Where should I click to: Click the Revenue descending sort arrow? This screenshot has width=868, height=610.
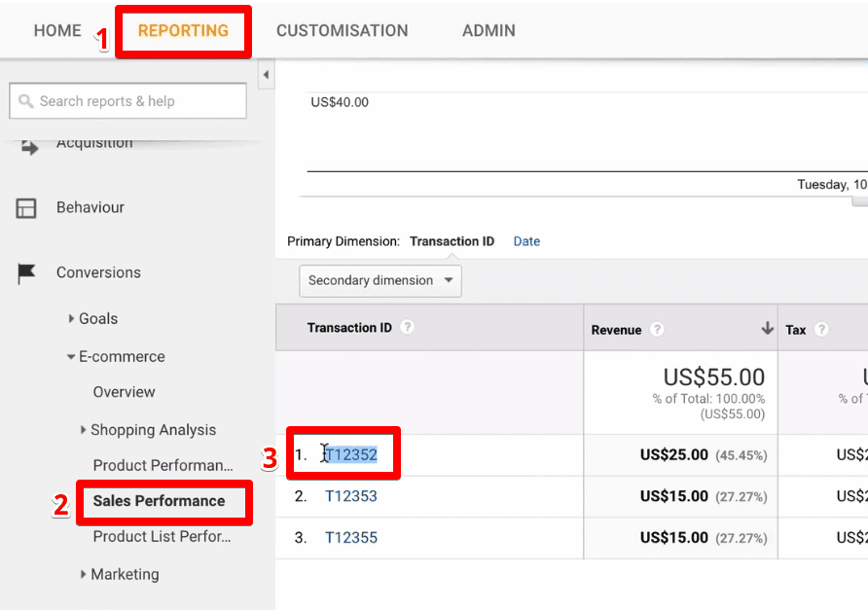click(767, 328)
